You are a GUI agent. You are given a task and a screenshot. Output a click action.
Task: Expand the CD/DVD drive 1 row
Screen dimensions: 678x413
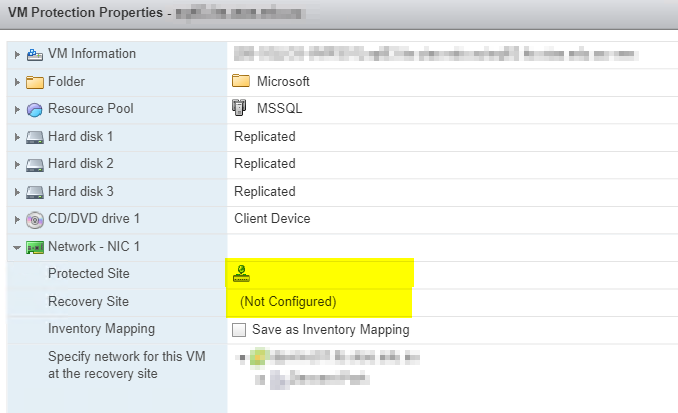17,220
